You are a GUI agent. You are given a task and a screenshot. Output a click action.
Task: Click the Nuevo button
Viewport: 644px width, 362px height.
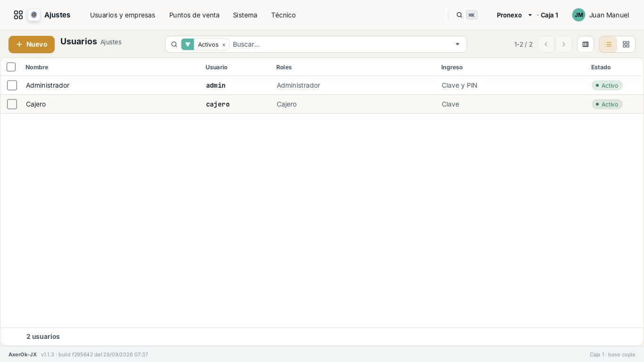click(x=32, y=44)
